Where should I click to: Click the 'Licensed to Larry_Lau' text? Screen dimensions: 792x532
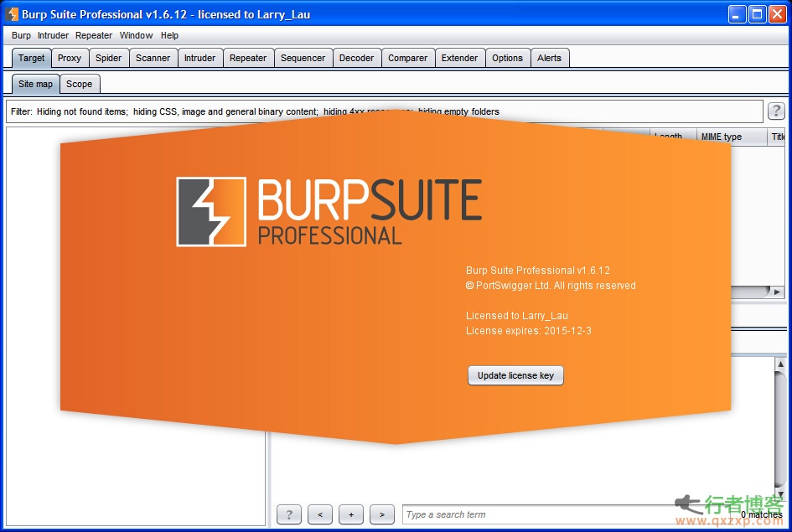coord(517,316)
